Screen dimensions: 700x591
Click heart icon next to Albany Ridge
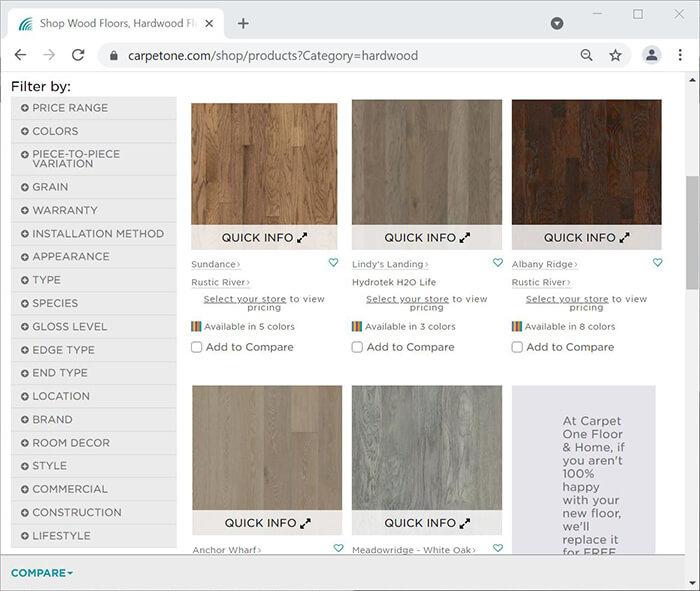pos(657,264)
